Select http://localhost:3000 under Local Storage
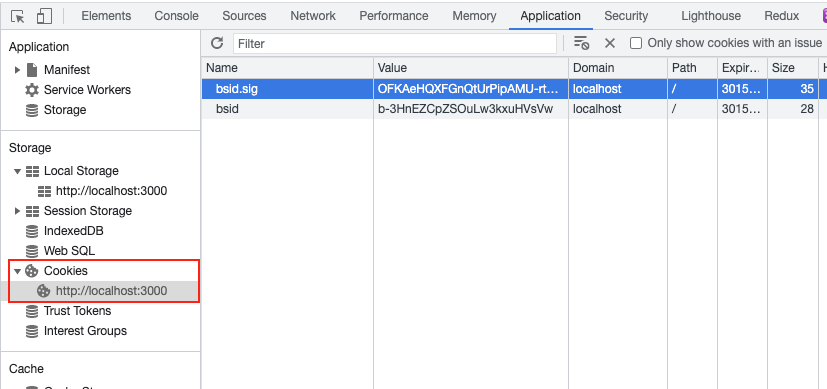 111,191
